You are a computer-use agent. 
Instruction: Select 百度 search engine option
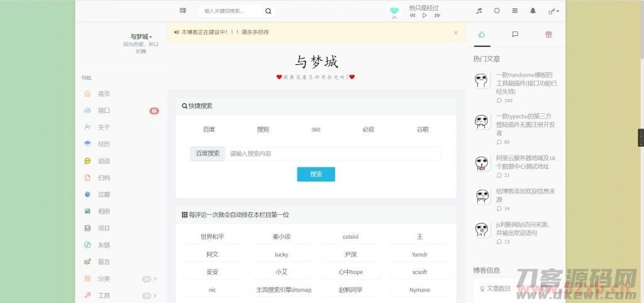209,130
